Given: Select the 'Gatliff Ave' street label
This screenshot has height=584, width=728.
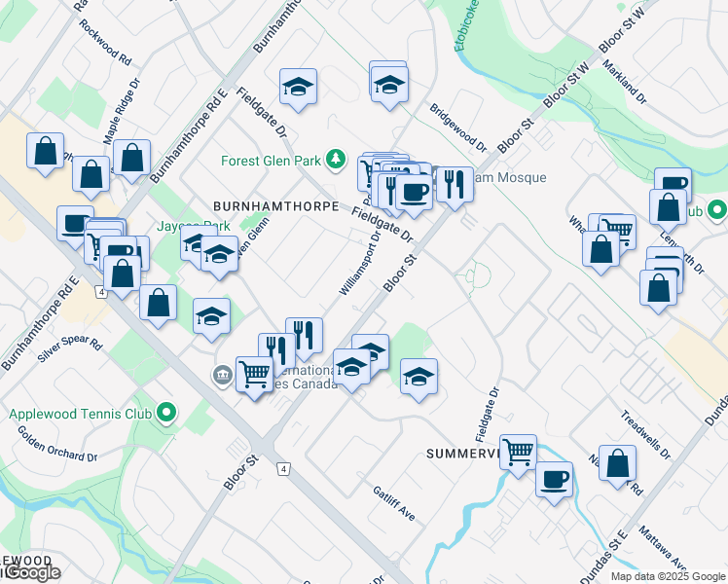Looking at the screenshot, I should point(394,503).
